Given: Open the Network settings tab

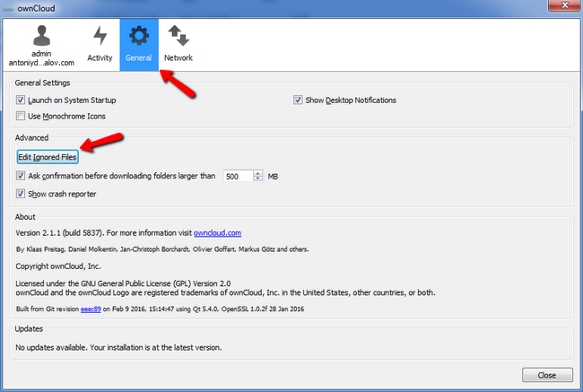Looking at the screenshot, I should click(178, 45).
